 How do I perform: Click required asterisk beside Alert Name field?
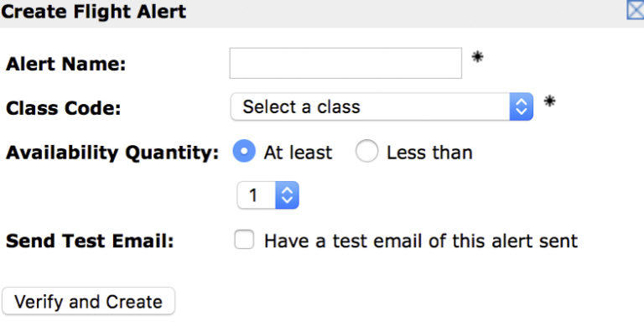[477, 57]
